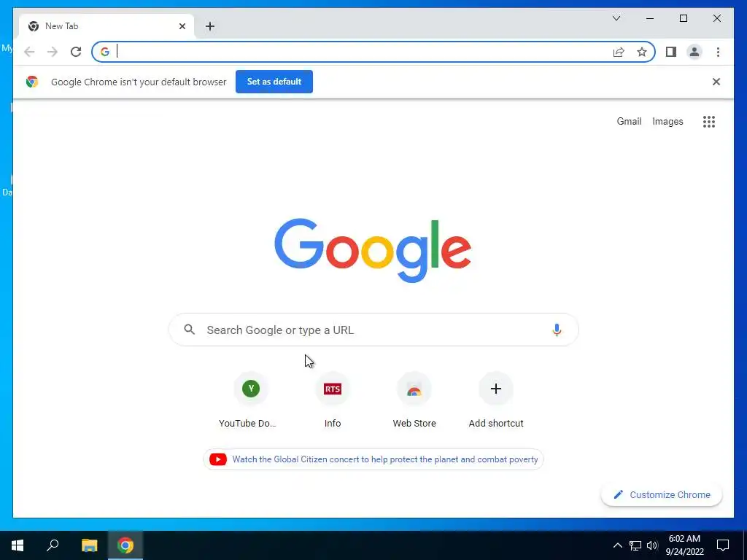Click Customize Chrome button
The width and height of the screenshot is (747, 560).
662,495
